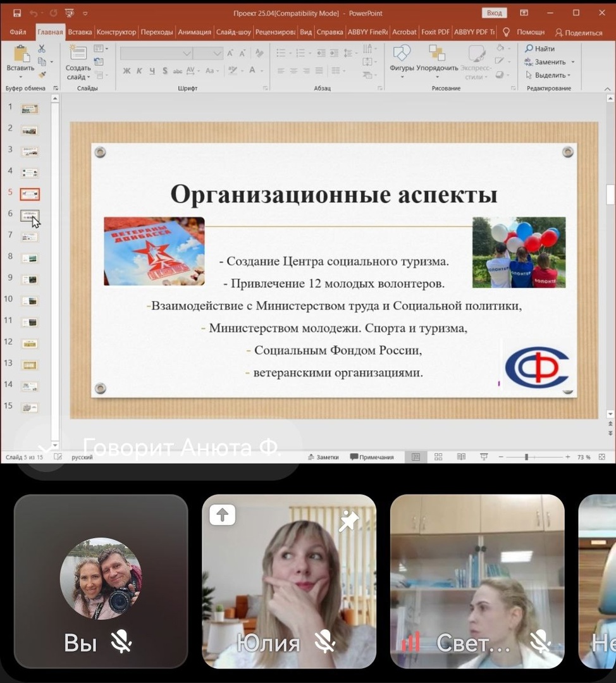Viewport: 616px width, 683px height.
Task: Open the Упорядочить arrange dropdown
Action: pos(437,61)
